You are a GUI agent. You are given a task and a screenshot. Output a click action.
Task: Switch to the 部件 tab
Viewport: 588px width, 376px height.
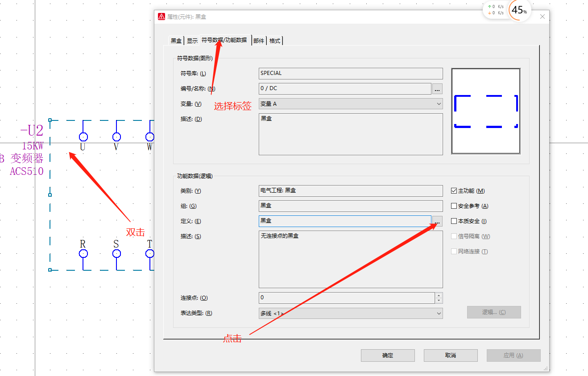click(259, 41)
